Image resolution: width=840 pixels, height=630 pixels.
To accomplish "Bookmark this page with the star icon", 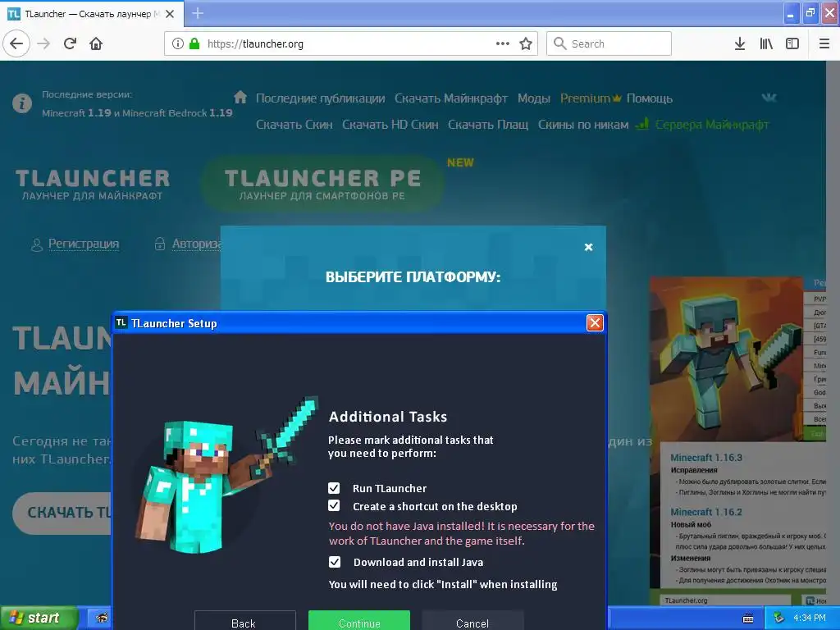I will pos(526,44).
